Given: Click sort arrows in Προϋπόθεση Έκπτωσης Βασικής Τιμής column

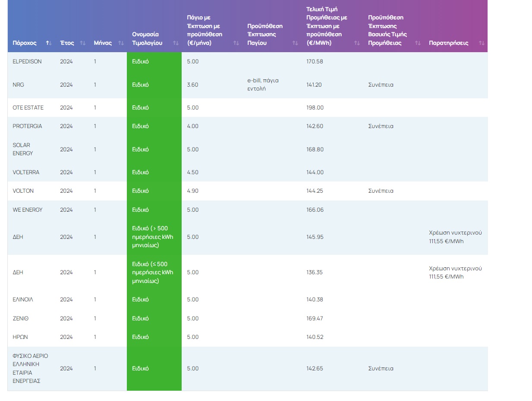Looking at the screenshot, I should point(418,43).
